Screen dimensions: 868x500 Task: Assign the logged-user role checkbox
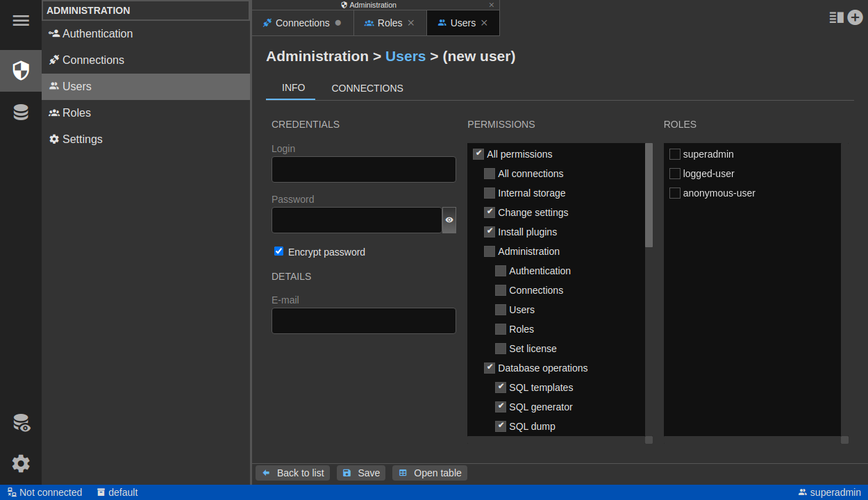point(675,174)
